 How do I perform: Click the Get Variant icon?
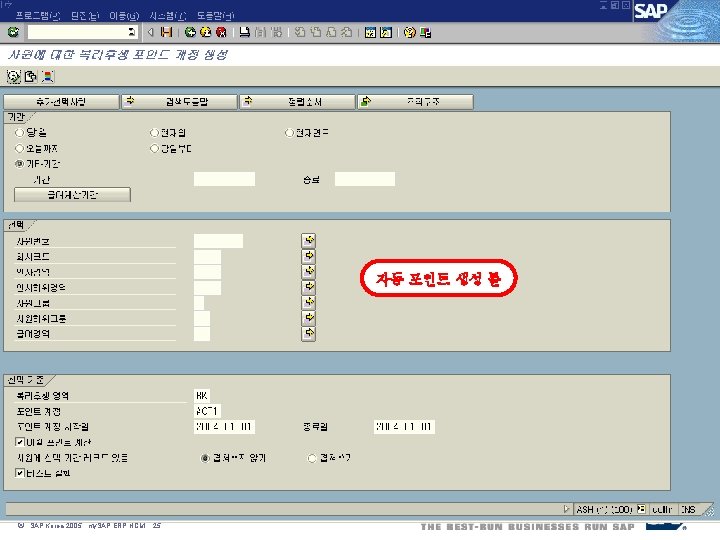point(31,77)
